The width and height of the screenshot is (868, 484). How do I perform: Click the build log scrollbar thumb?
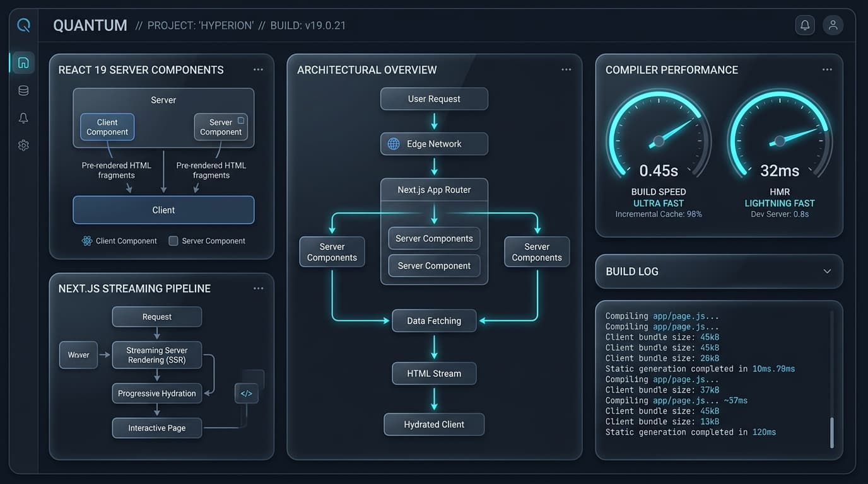[831, 432]
